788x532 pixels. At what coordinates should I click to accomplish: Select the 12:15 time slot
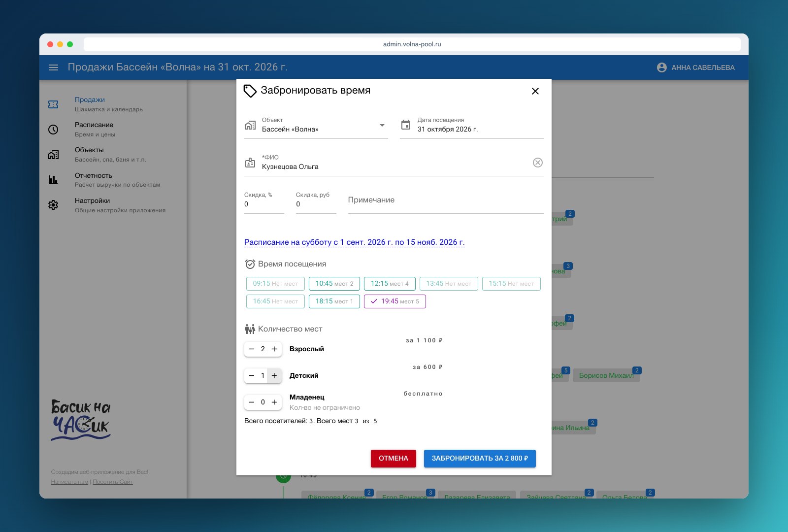390,284
